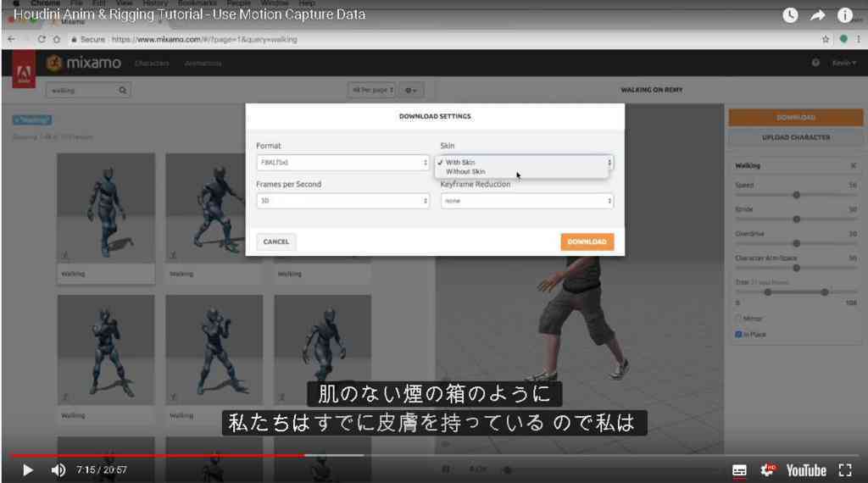Select the With Skin option
868x483 pixels.
click(x=460, y=163)
